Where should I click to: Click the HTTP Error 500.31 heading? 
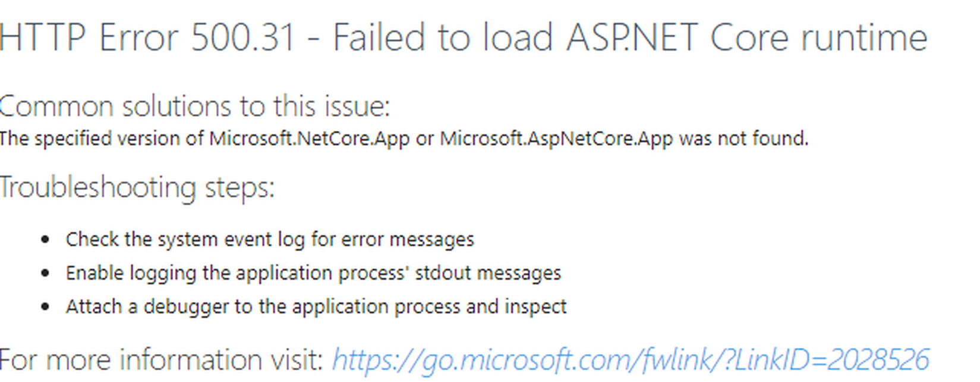click(464, 37)
